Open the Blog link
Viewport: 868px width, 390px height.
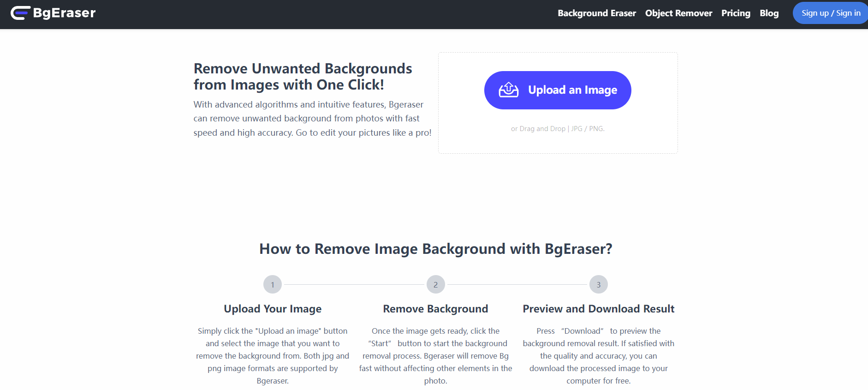[x=769, y=13]
